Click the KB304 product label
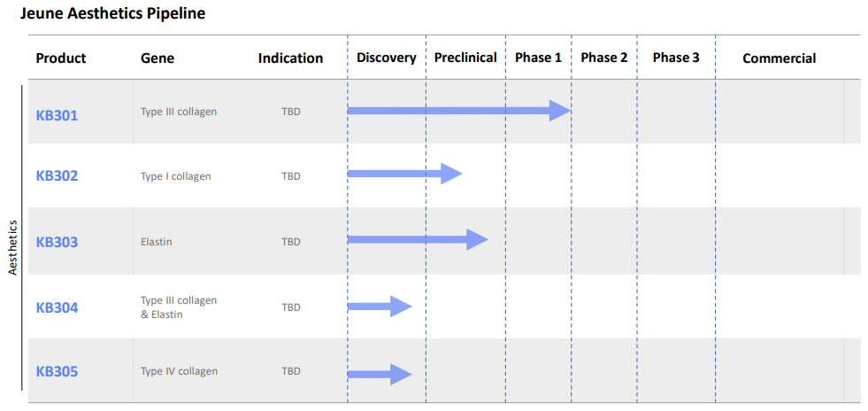This screenshot has width=868, height=411. point(57,307)
